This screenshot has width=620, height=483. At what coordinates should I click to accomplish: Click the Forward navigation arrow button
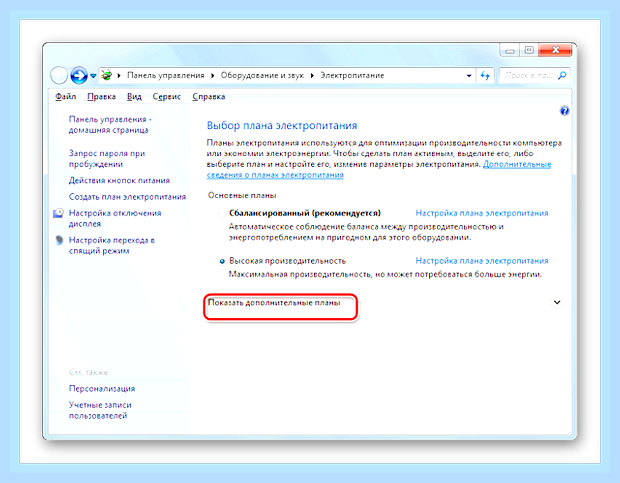(79, 75)
